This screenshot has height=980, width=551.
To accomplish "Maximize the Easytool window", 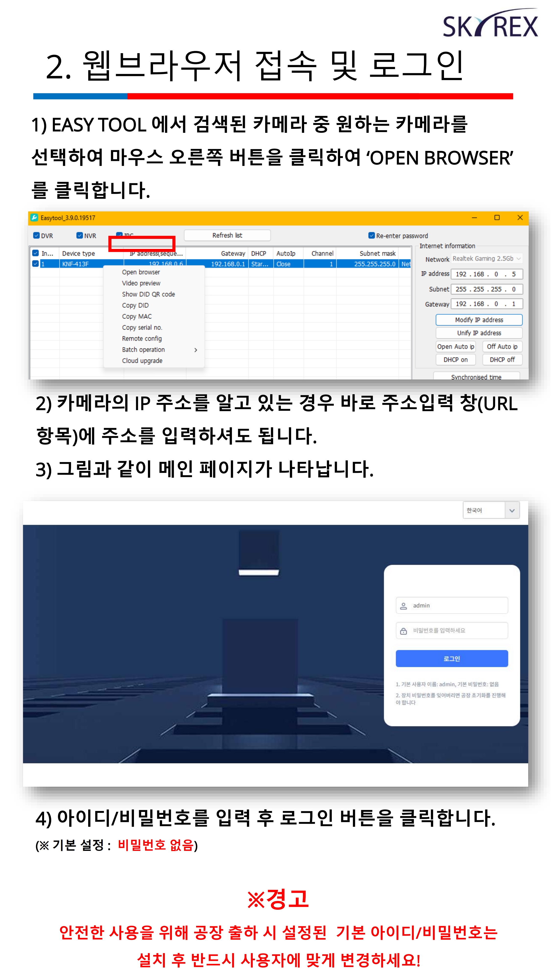I will coord(497,218).
